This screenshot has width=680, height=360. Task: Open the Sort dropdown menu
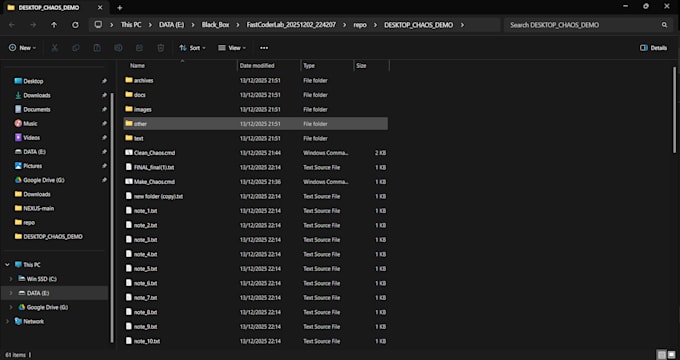click(192, 48)
